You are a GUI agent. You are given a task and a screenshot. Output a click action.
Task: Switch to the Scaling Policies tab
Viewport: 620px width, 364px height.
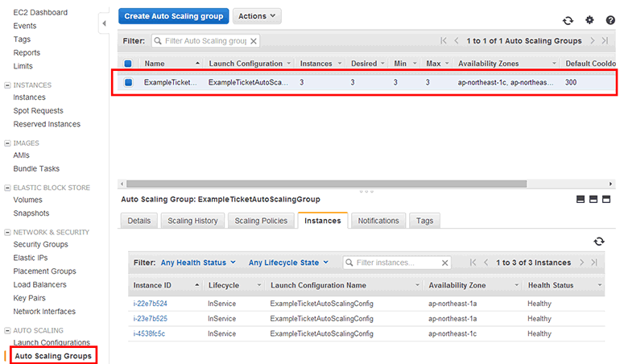pyautogui.click(x=261, y=221)
